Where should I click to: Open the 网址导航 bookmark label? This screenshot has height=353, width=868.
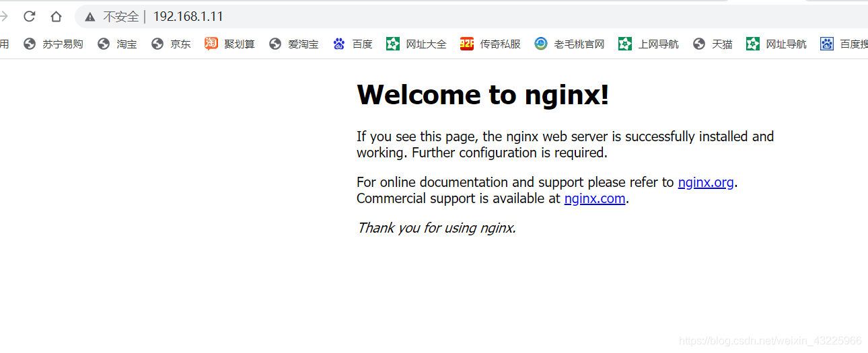pyautogui.click(x=786, y=44)
